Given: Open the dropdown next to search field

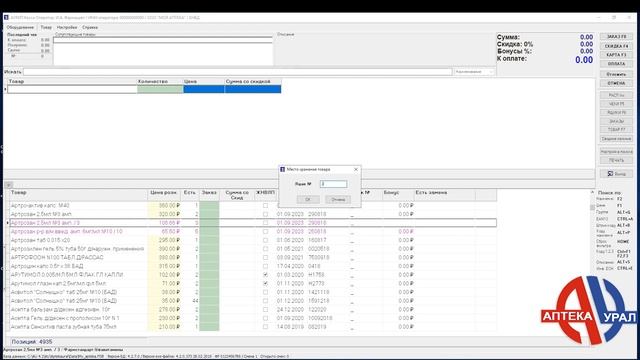Looking at the screenshot, I should click(x=491, y=72).
